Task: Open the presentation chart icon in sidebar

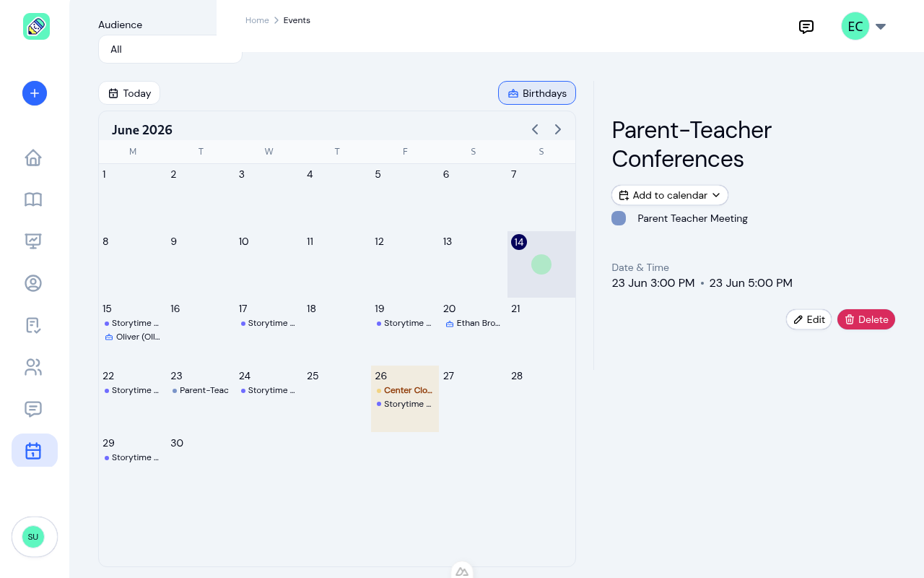Action: coord(33,241)
